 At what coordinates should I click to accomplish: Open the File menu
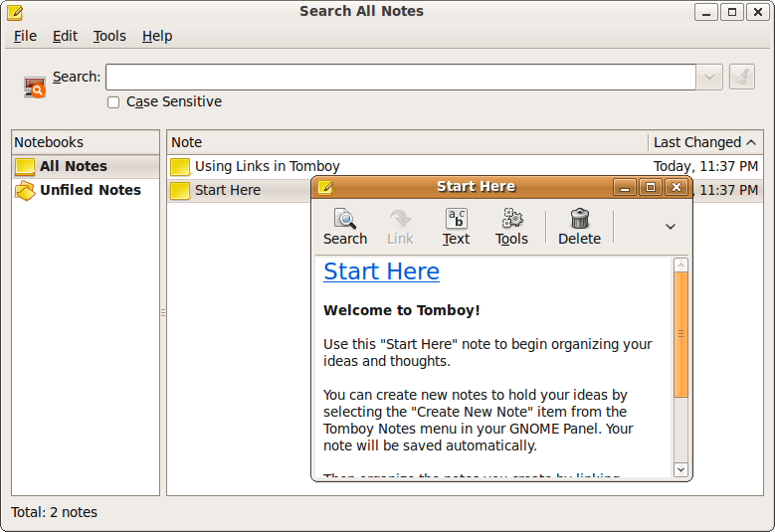25,36
